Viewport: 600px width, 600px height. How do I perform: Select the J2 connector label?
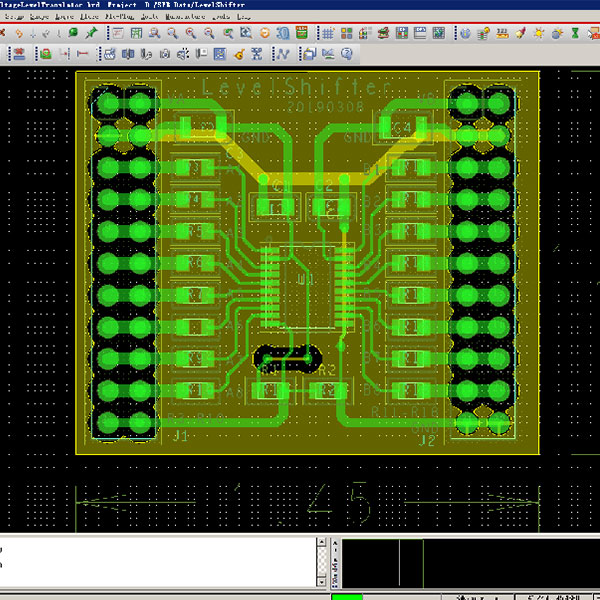pos(427,440)
